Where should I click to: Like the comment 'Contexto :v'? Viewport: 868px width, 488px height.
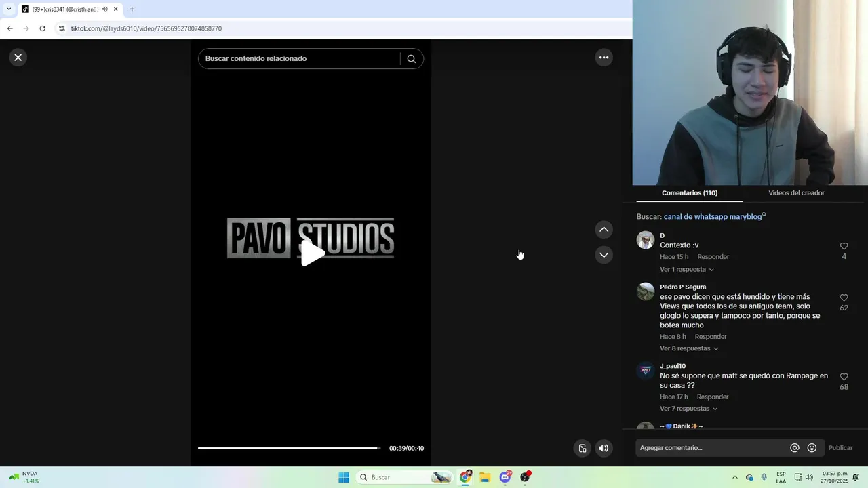click(844, 246)
